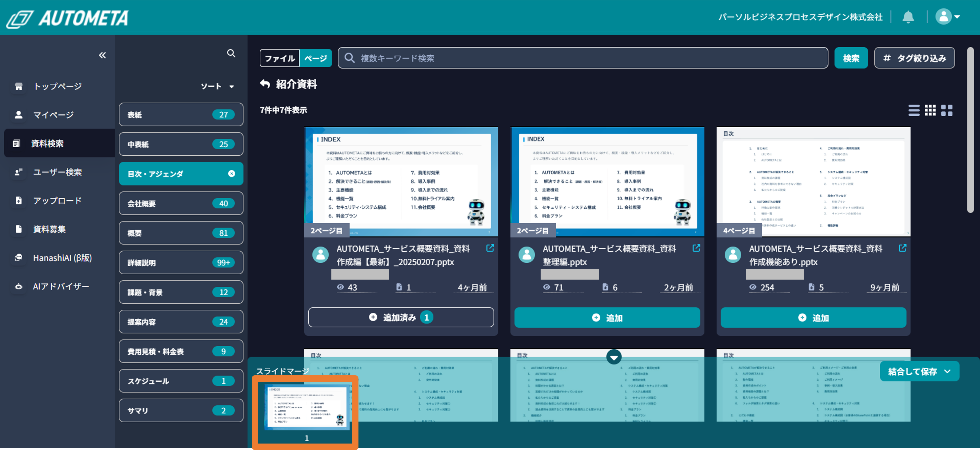Remove the 目次・アジェンダ filter with x icon
Viewport: 980px width, 450px height.
(231, 173)
